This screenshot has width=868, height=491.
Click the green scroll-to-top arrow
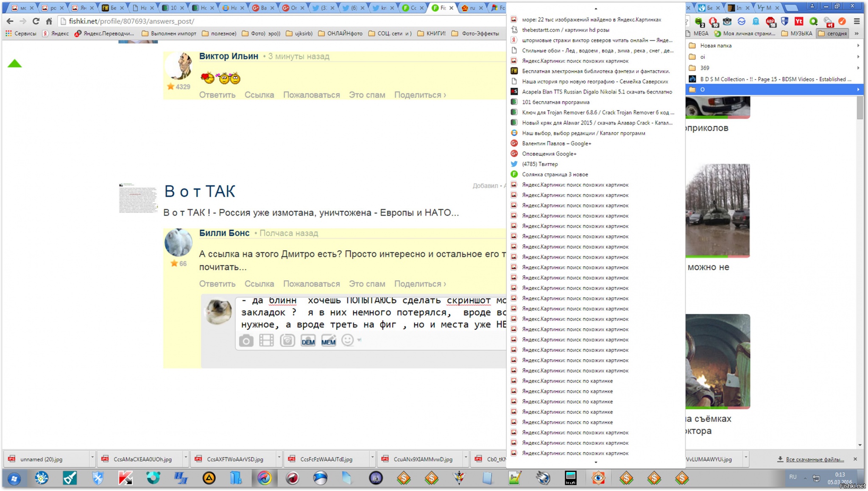pos(14,64)
